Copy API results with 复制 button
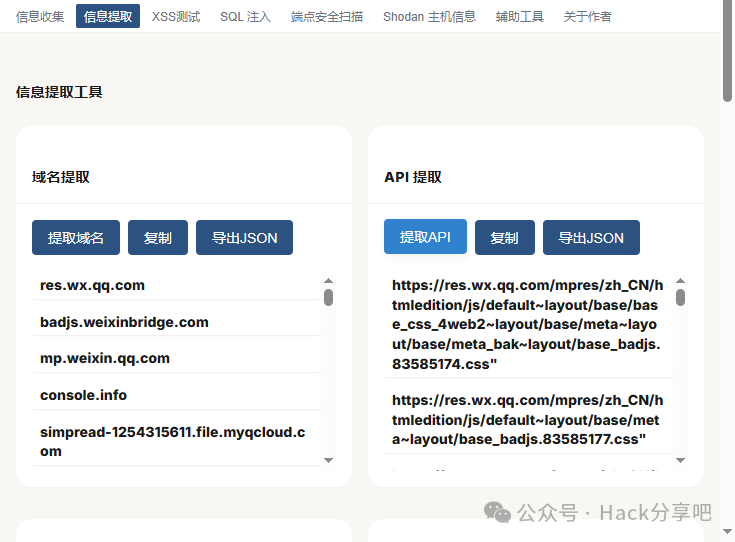Viewport: 735px width, 542px height. (x=505, y=238)
